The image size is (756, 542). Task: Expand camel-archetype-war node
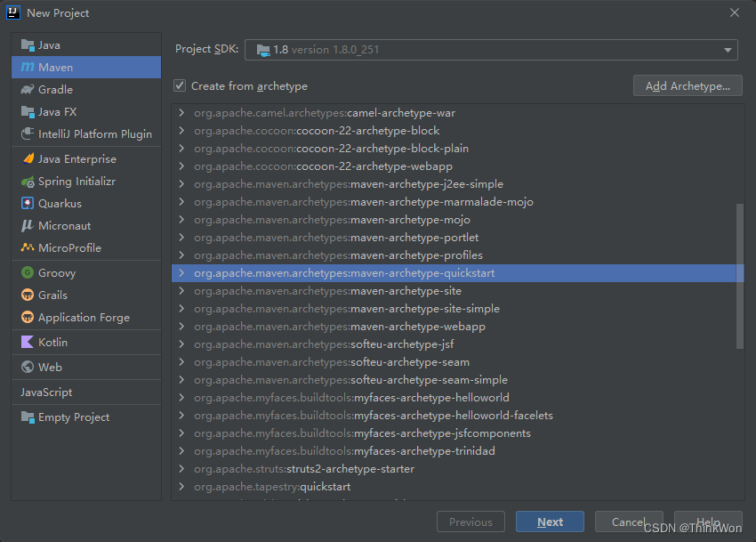pos(181,113)
